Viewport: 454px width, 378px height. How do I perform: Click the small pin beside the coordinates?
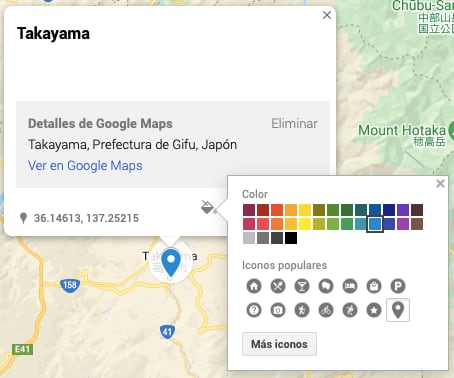click(23, 218)
